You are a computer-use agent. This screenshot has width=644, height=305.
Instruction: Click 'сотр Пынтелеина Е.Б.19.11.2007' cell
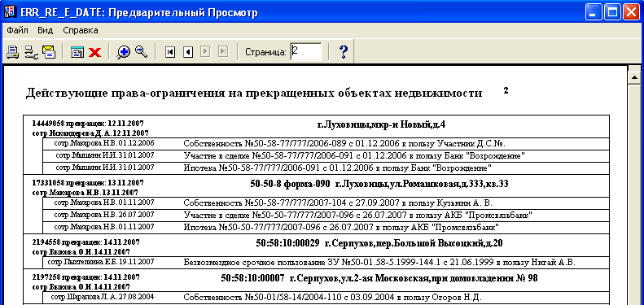pyautogui.click(x=101, y=262)
